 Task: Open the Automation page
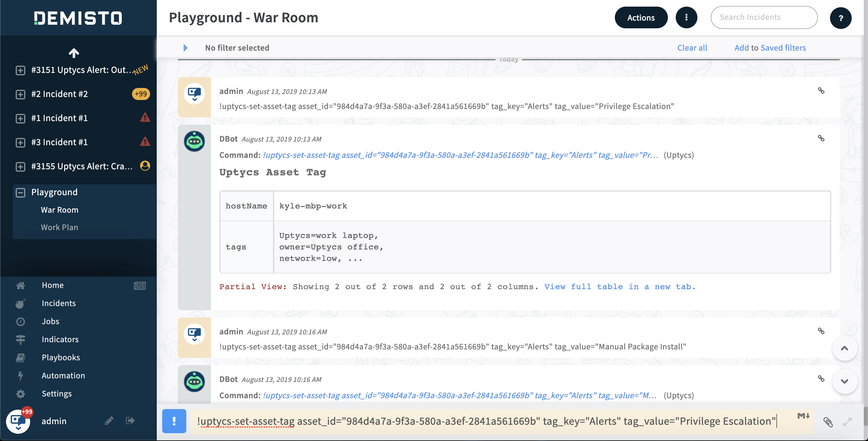(x=63, y=375)
